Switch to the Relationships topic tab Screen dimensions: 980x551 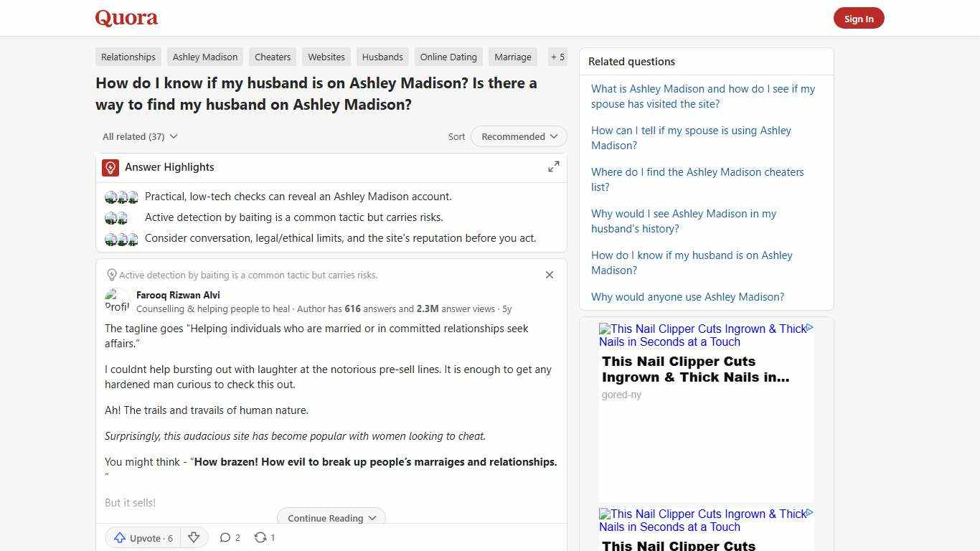(128, 57)
